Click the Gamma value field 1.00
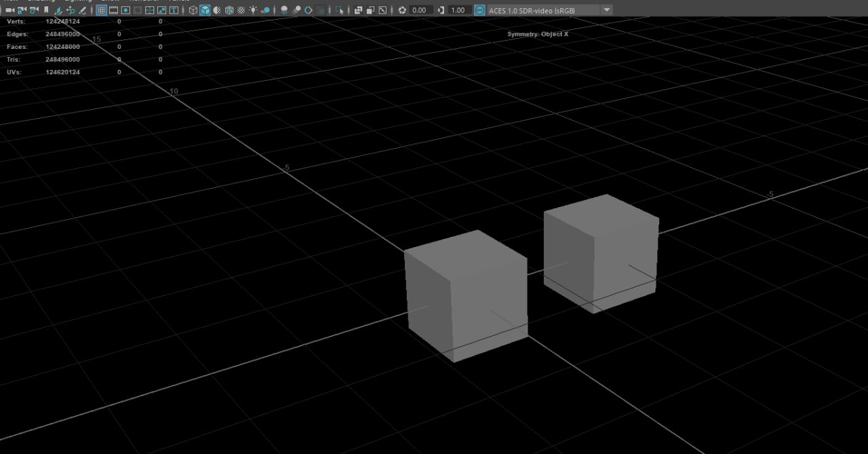This screenshot has width=868, height=454. [460, 10]
